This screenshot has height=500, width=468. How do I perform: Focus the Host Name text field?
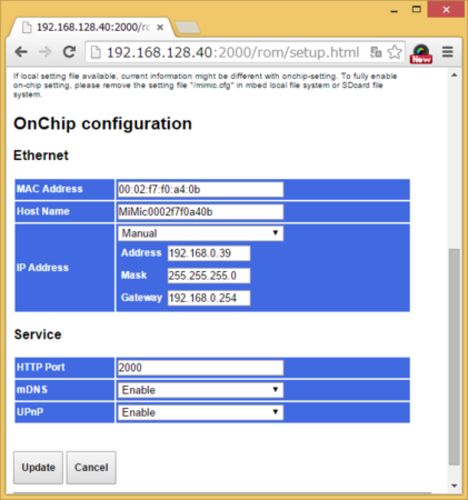tap(200, 212)
